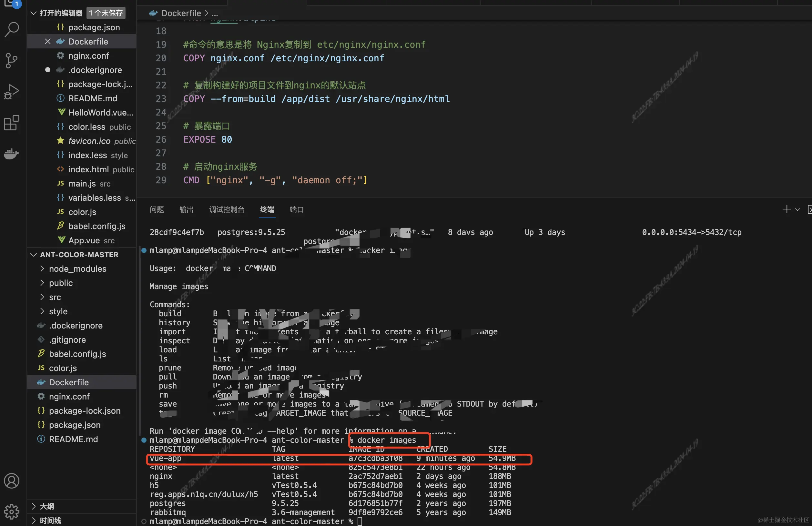Screen dimensions: 812x526
Task: Switch to the 调试控制台 debug console tab
Action: tap(227, 209)
